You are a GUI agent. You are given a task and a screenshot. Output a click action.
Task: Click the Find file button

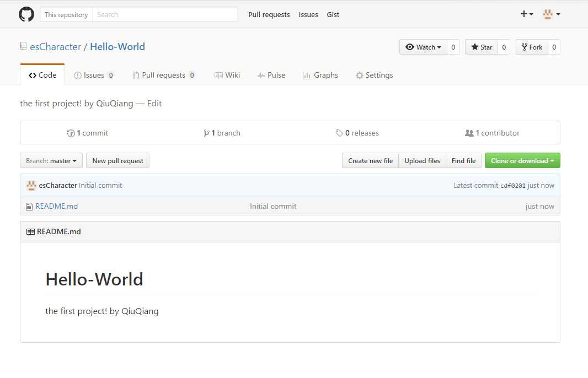[x=463, y=161]
